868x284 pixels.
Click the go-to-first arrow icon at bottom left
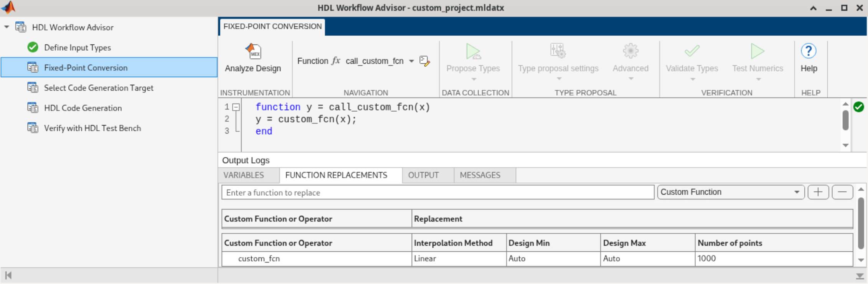[x=8, y=275]
